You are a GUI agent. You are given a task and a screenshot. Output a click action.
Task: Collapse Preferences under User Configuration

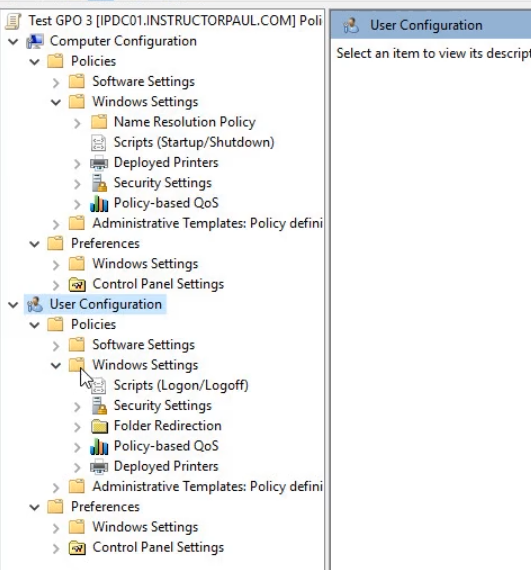(x=35, y=507)
